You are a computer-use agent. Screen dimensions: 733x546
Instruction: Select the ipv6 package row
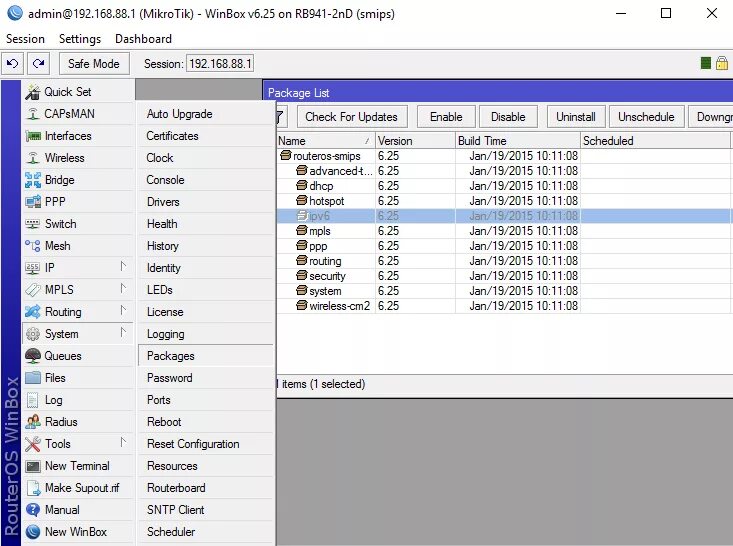[x=504, y=216]
